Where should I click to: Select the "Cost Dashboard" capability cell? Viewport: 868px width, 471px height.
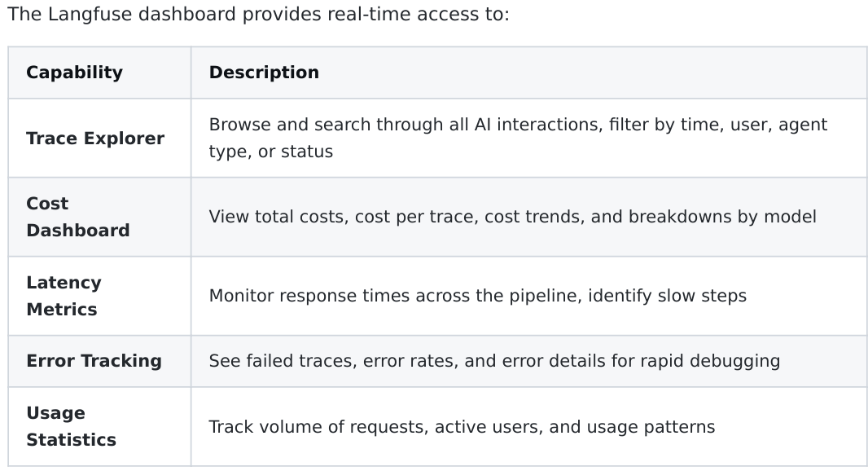pyautogui.click(x=77, y=217)
